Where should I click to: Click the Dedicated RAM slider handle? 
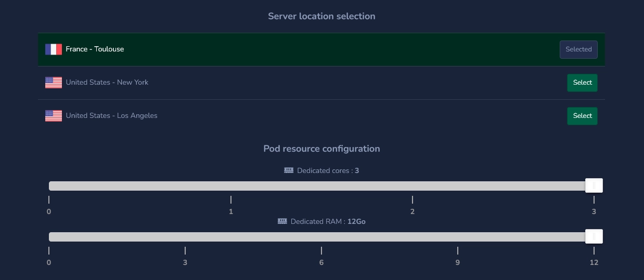tap(594, 236)
